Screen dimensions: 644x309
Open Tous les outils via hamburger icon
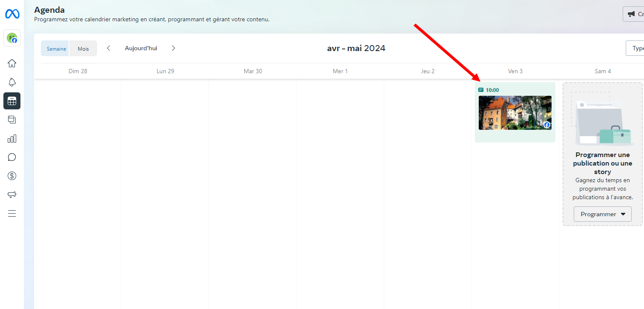coord(11,213)
